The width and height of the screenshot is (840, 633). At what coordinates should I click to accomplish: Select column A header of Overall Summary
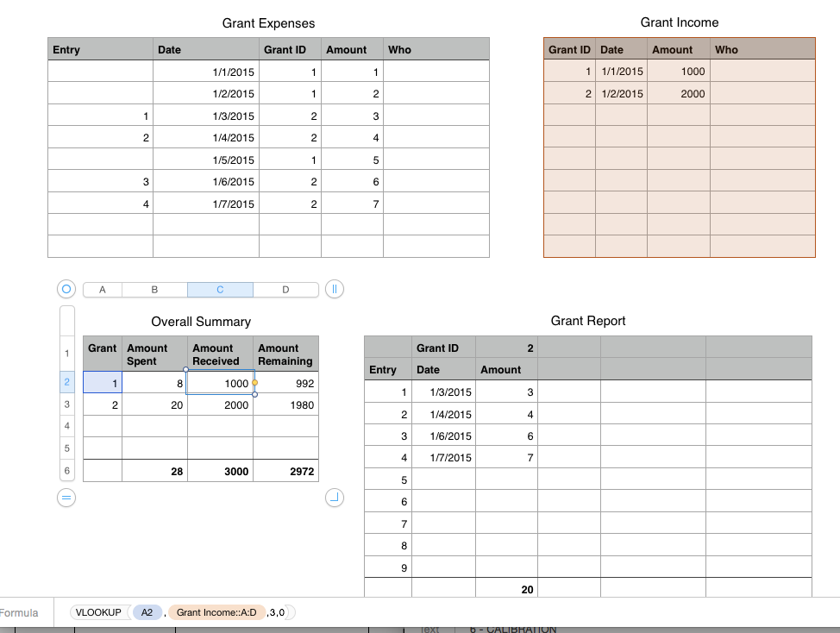[x=102, y=289]
